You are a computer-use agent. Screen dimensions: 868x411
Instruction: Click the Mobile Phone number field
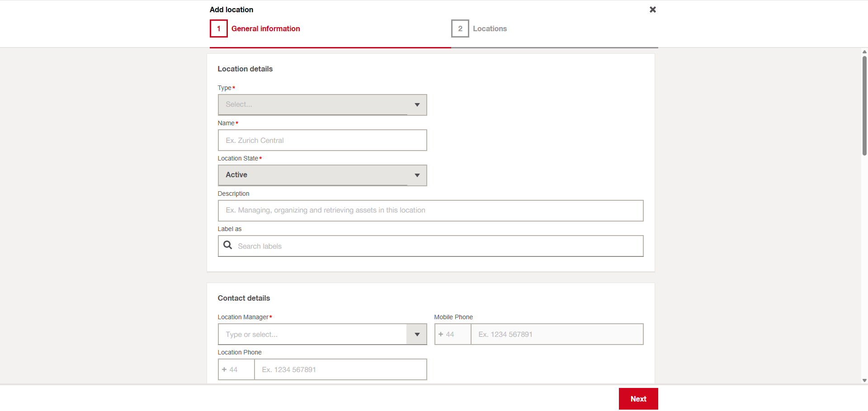click(x=557, y=335)
